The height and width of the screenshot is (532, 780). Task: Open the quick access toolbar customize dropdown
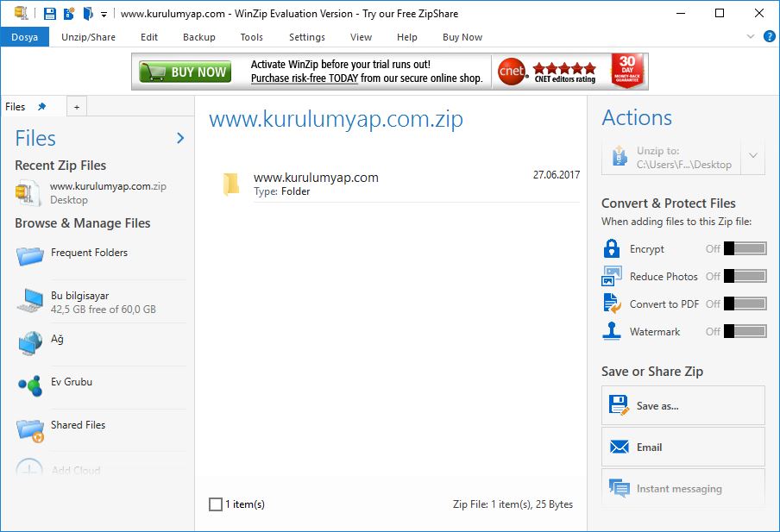(104, 15)
